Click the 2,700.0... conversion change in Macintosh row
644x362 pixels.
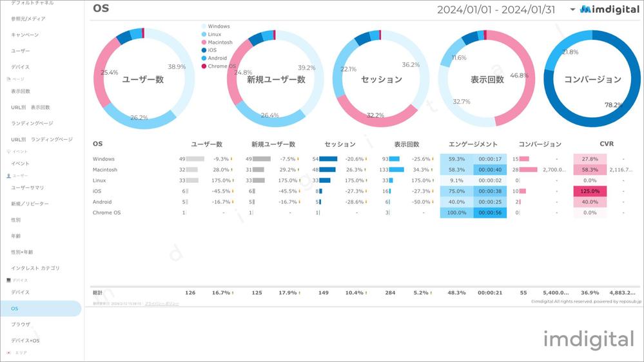pos(554,169)
